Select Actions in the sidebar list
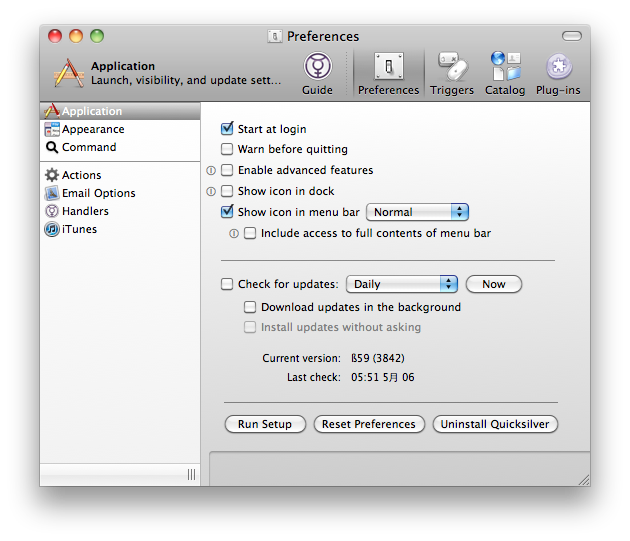The image size is (630, 541). [120, 175]
